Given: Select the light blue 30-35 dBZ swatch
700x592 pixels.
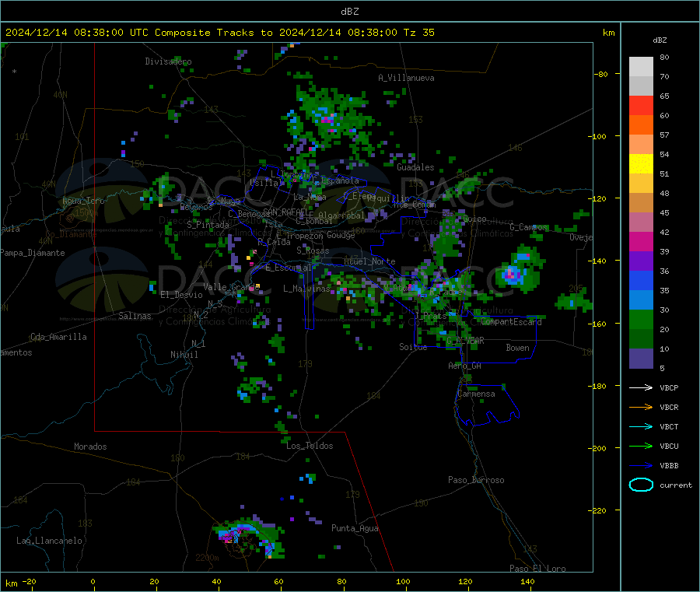Looking at the screenshot, I should point(641,300).
